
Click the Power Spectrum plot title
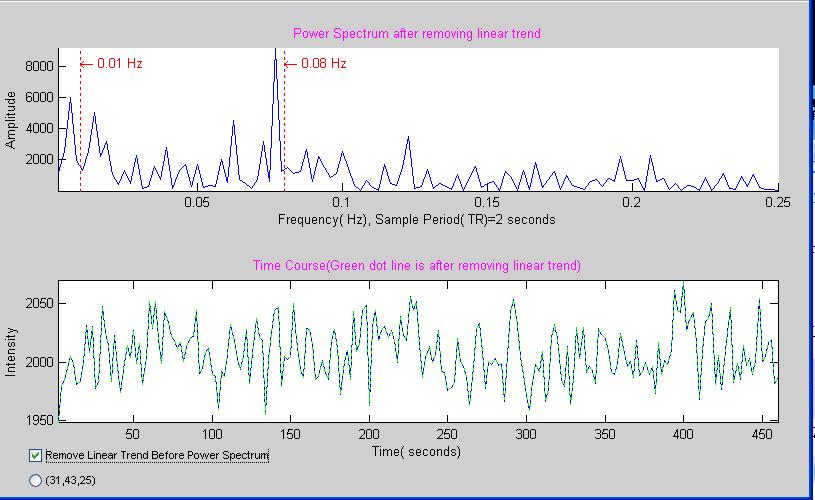tap(417, 34)
